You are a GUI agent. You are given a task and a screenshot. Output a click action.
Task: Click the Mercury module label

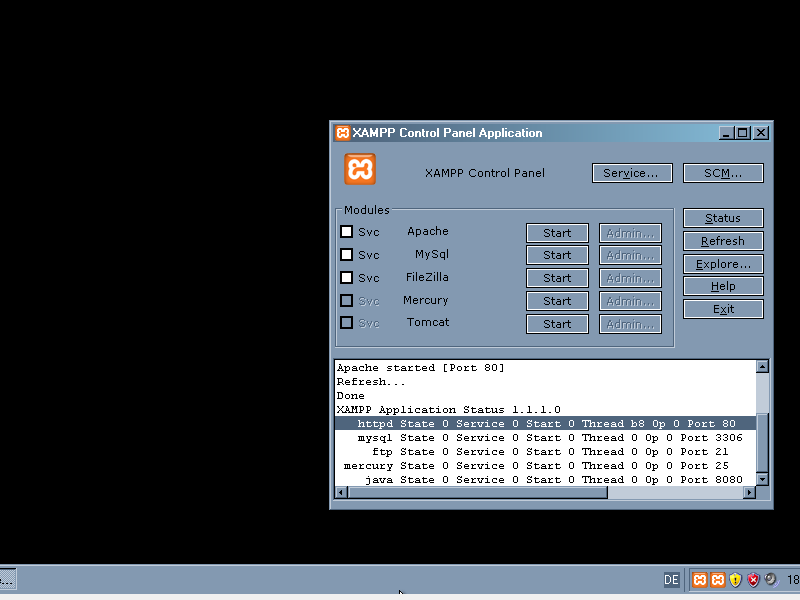[426, 300]
